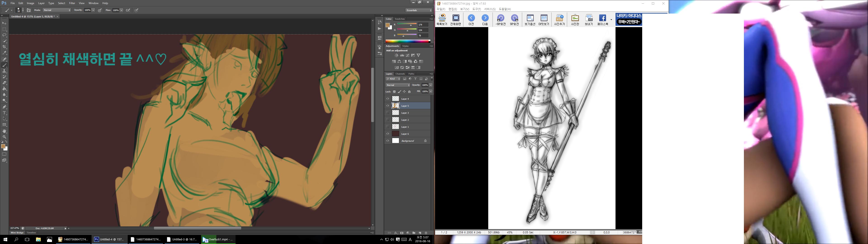Switch to the Paths tab
868x244 pixels.
[x=411, y=74]
